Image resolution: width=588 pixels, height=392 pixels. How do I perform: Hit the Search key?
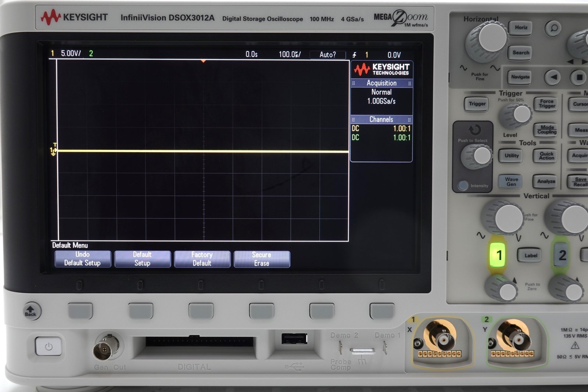pos(521,53)
